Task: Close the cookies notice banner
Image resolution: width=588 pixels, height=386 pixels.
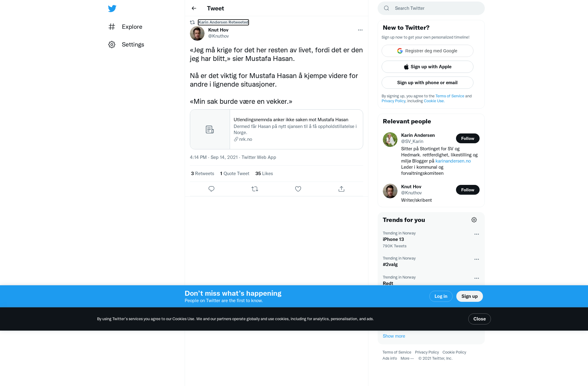Action: coord(479,319)
